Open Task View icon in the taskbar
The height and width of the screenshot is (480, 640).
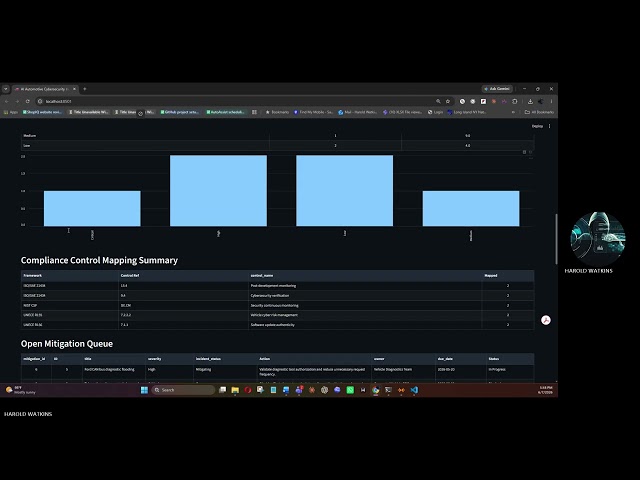pyautogui.click(x=222, y=390)
